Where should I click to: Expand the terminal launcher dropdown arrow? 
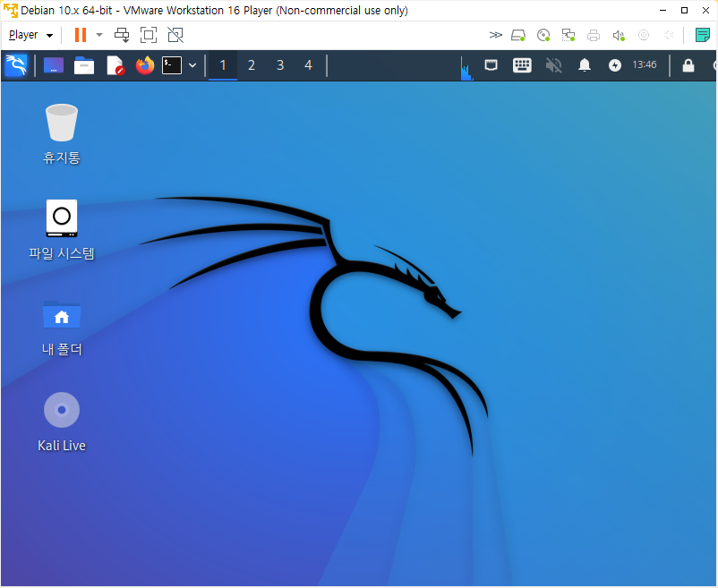pyautogui.click(x=192, y=65)
